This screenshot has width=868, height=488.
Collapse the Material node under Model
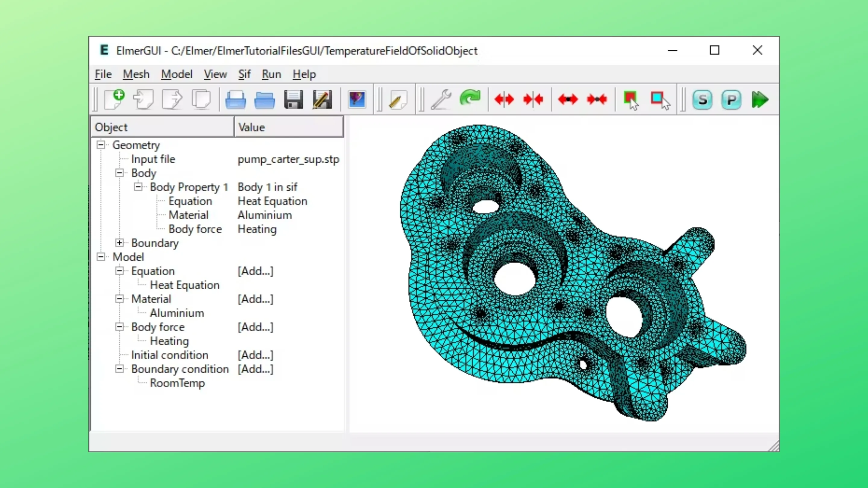click(120, 299)
